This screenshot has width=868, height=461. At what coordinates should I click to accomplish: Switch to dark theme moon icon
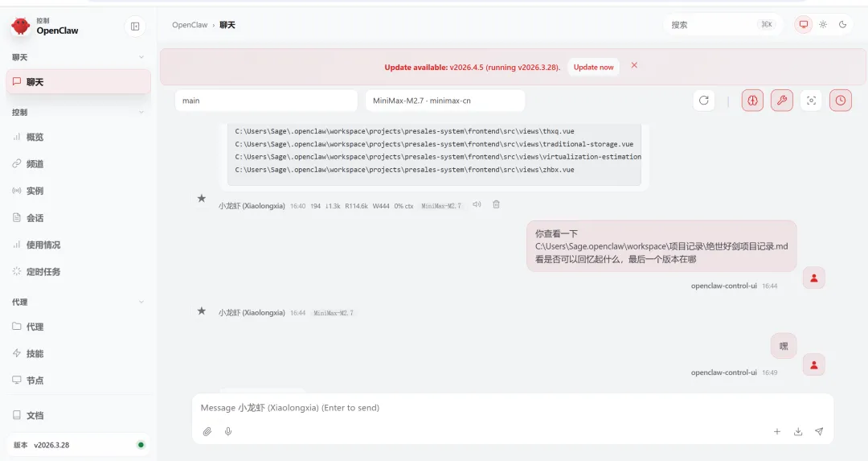pos(842,24)
